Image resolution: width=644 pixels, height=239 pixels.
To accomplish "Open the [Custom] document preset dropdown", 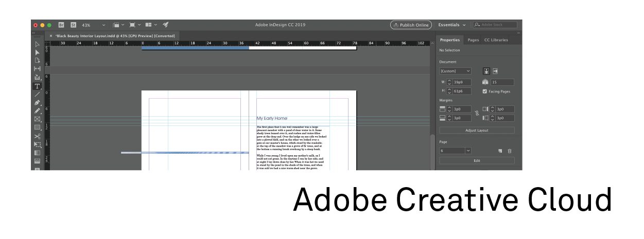I will [x=455, y=71].
